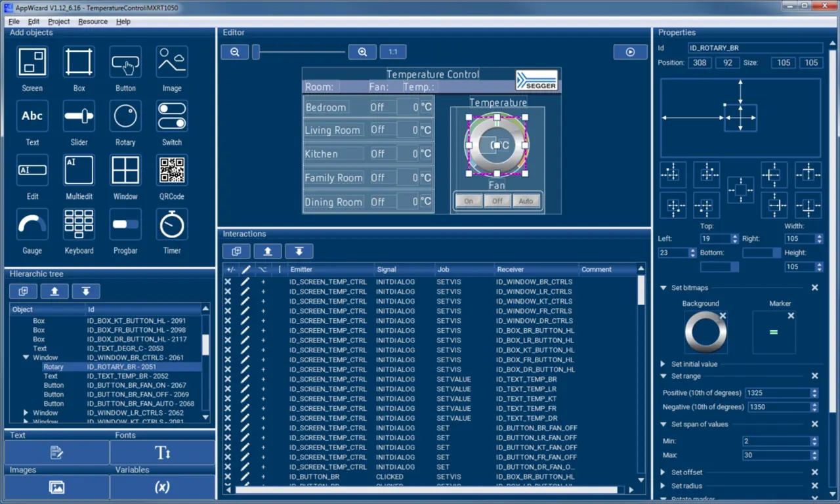
Task: Click the Auto fan button in preview
Action: 526,201
